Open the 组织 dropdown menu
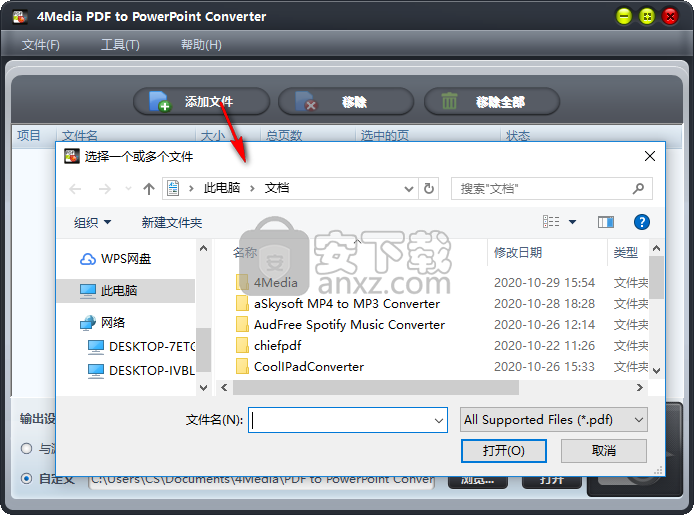The image size is (694, 515). [93, 222]
